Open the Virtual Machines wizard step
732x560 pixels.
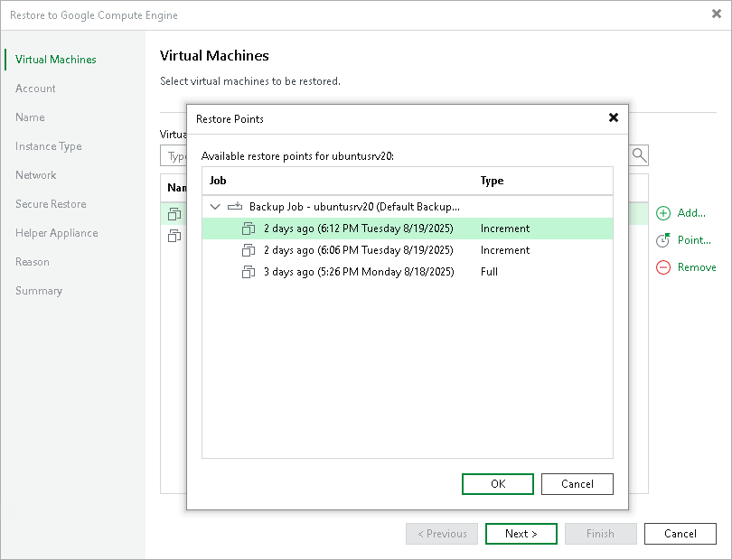coord(55,60)
